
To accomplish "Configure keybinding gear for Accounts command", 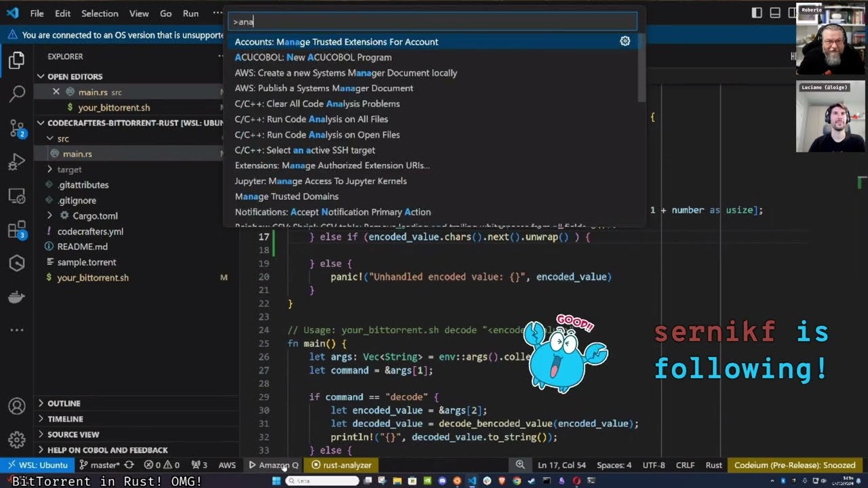I will coord(625,41).
